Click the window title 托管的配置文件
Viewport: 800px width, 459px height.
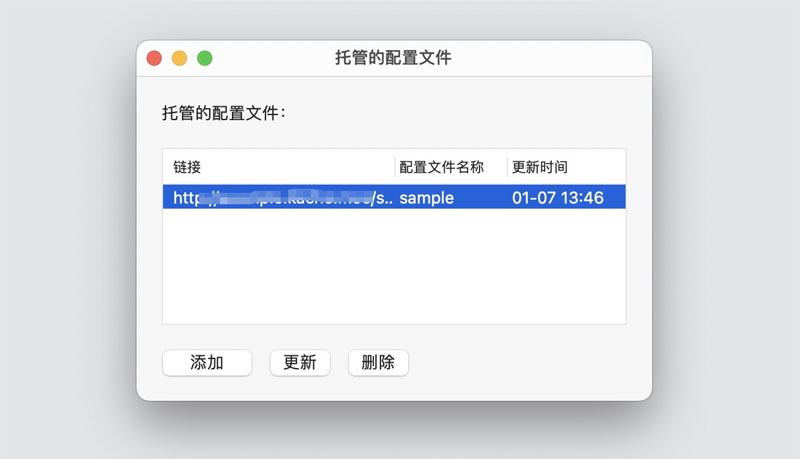point(393,58)
